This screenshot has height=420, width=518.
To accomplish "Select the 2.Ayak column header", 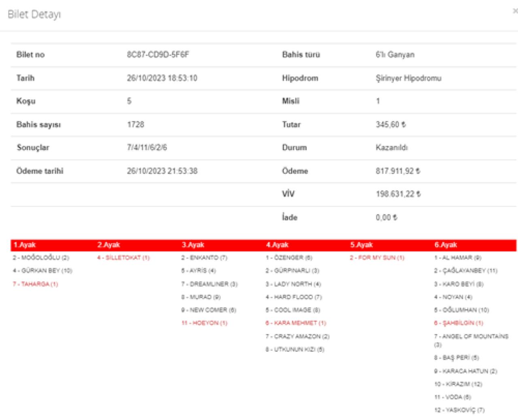I will point(109,245).
